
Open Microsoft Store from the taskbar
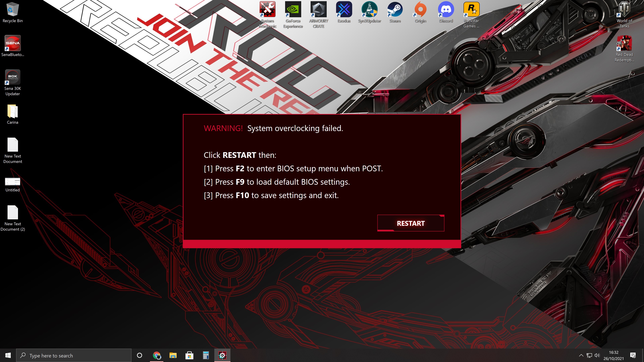189,355
